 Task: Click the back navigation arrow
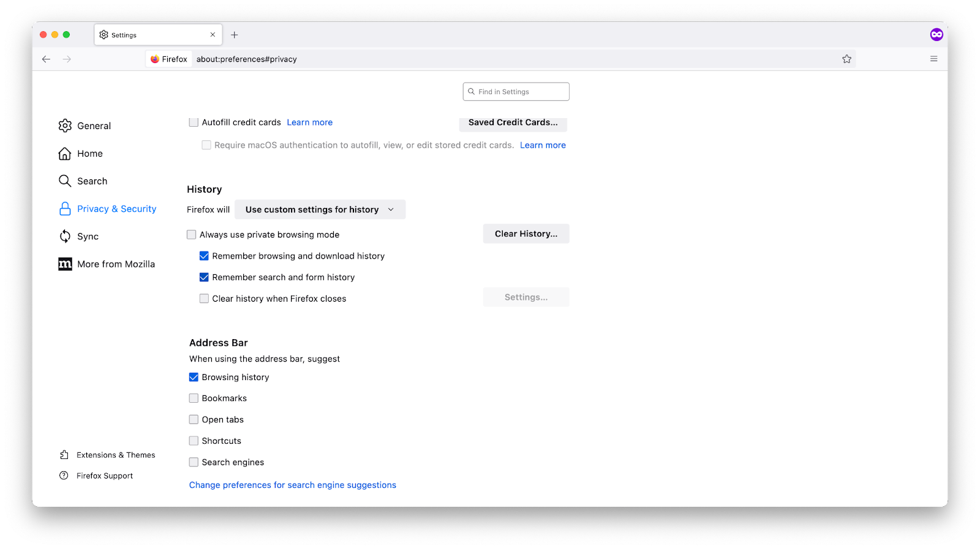click(46, 59)
